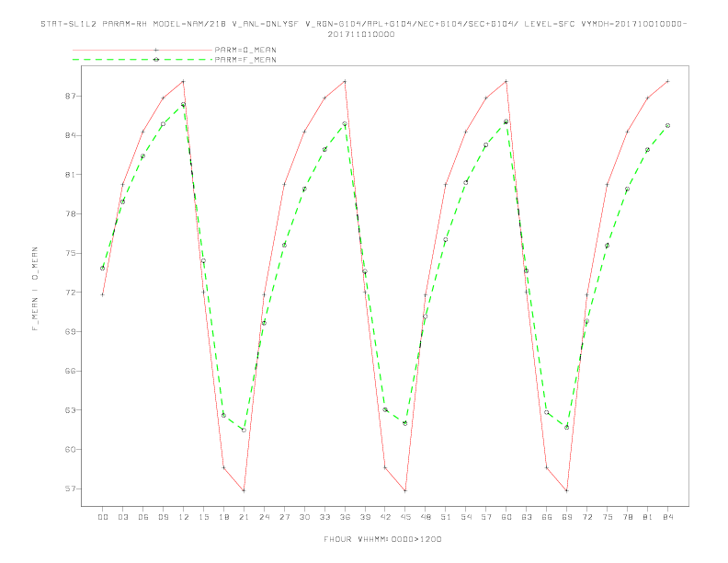
Task: Click O_MEAN plus marker at hour 45
Action: tap(405, 490)
